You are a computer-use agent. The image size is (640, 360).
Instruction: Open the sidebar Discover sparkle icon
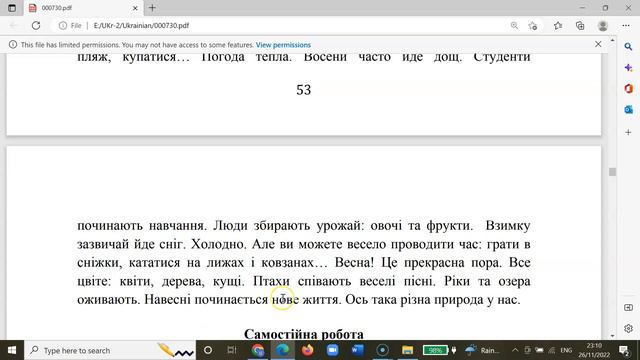628,68
